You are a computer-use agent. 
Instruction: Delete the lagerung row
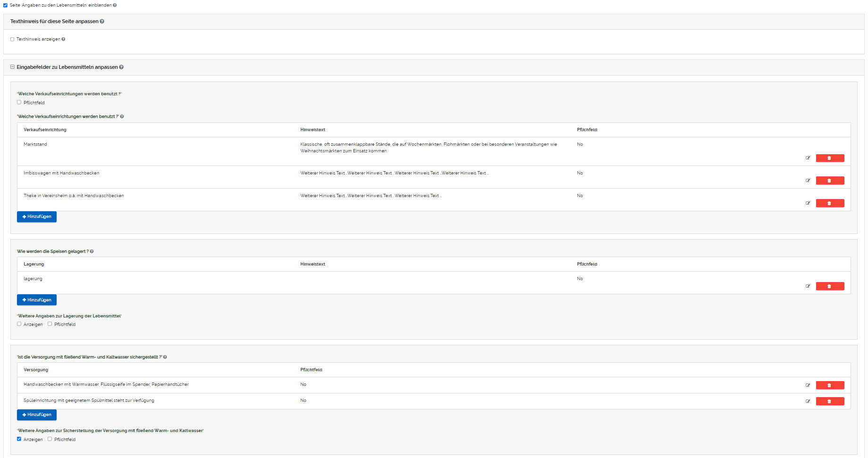point(829,286)
